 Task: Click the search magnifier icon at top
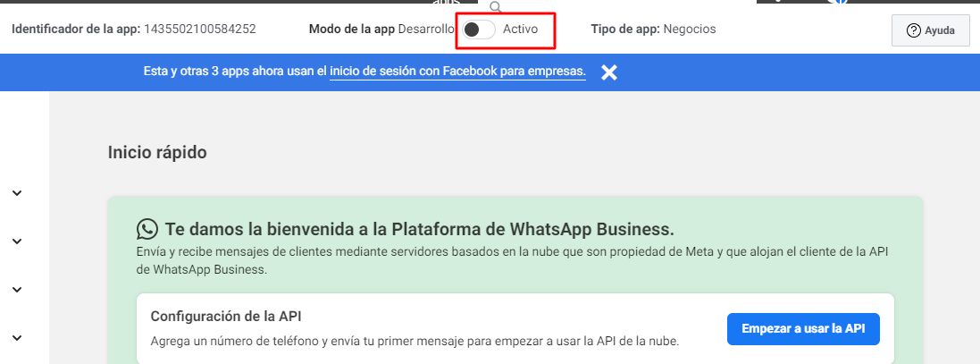[x=496, y=7]
